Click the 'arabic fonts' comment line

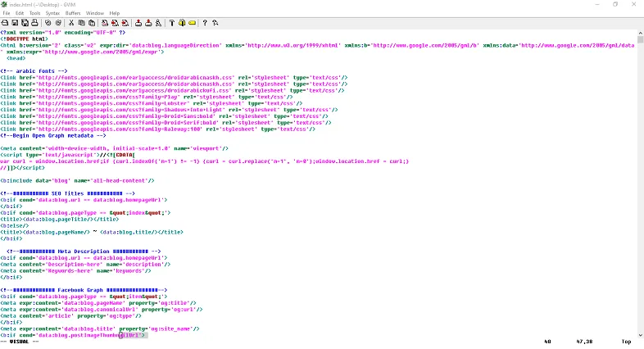pyautogui.click(x=34, y=71)
